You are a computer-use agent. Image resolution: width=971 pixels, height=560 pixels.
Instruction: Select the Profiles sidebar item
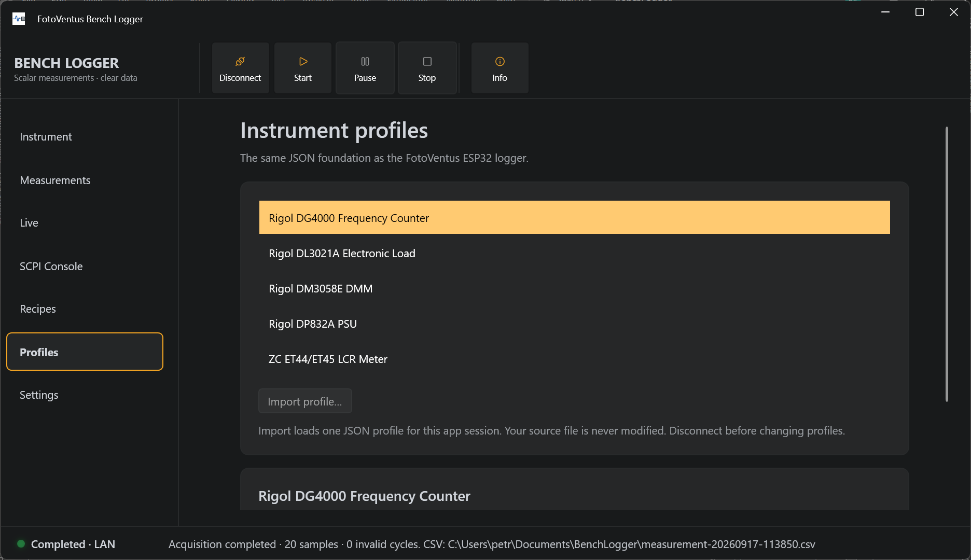point(85,352)
